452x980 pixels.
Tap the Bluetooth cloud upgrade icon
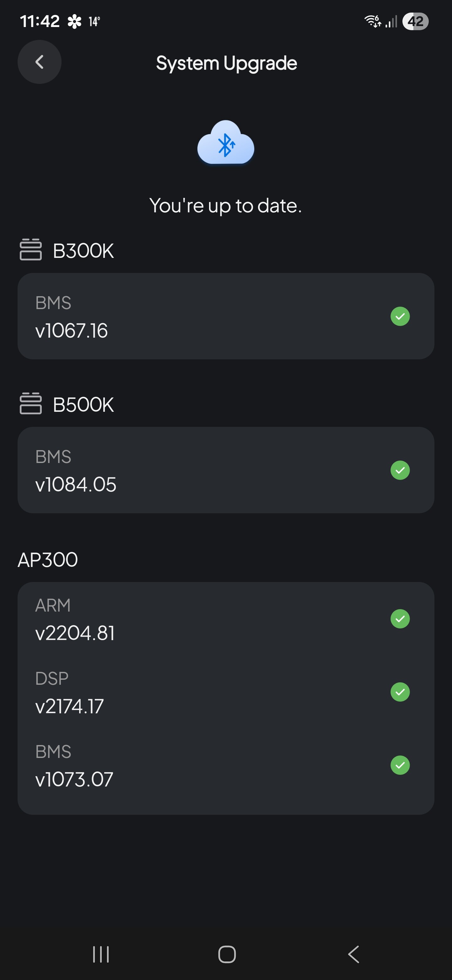[x=225, y=143]
